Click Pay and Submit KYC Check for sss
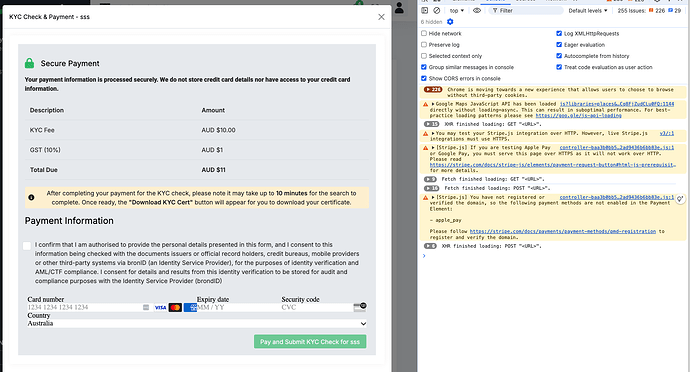 click(x=310, y=342)
